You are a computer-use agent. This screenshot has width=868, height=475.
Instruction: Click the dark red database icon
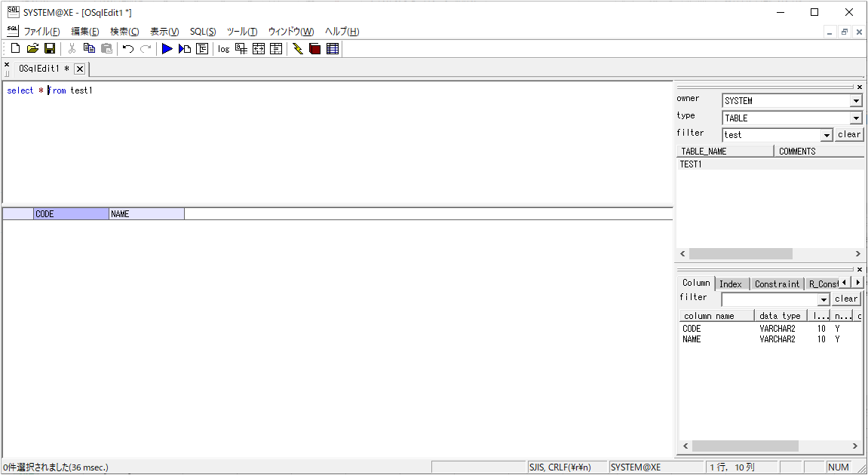(x=315, y=49)
